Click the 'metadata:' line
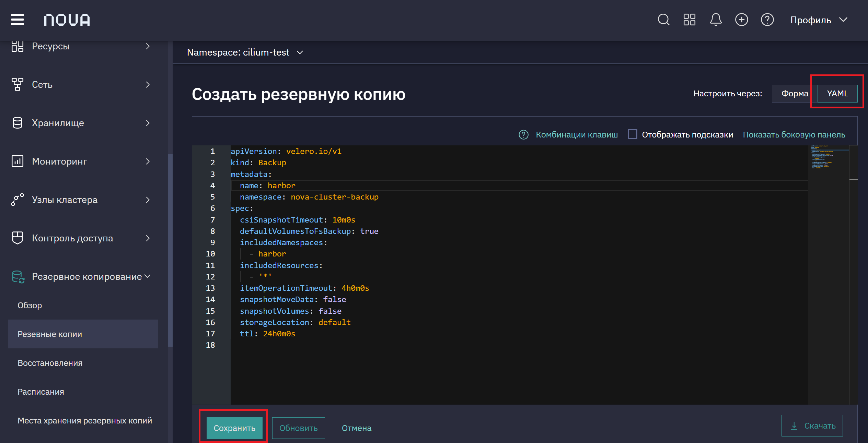 coord(251,174)
